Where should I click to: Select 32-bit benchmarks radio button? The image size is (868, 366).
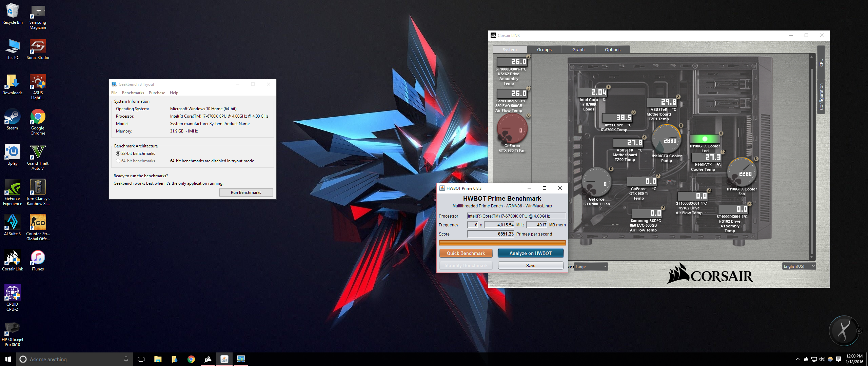click(x=118, y=154)
